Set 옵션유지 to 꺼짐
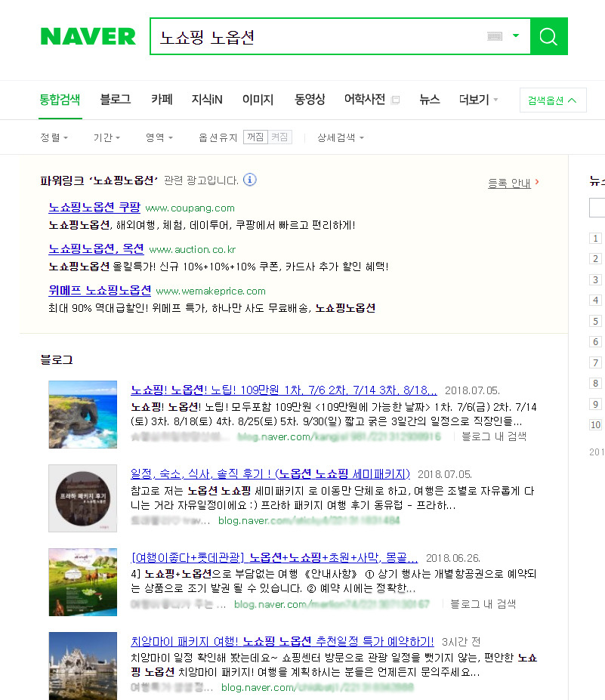605x700 pixels. (x=255, y=137)
